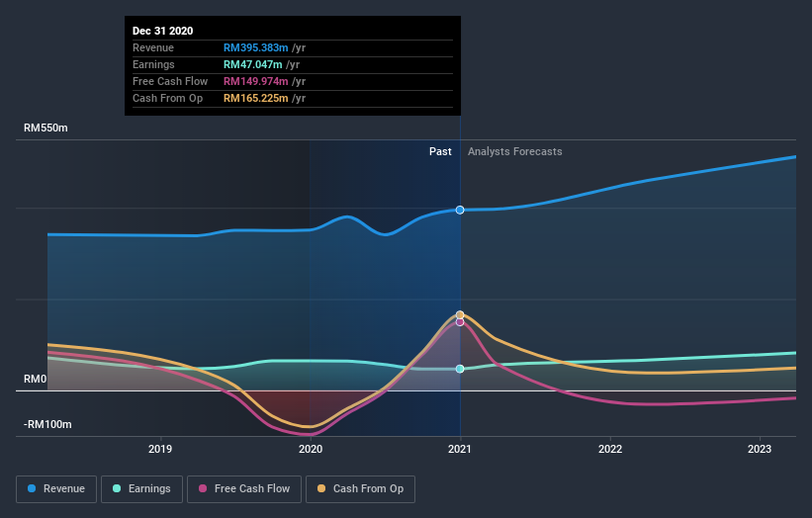Click the Cash From Op marker at 2021

point(460,314)
